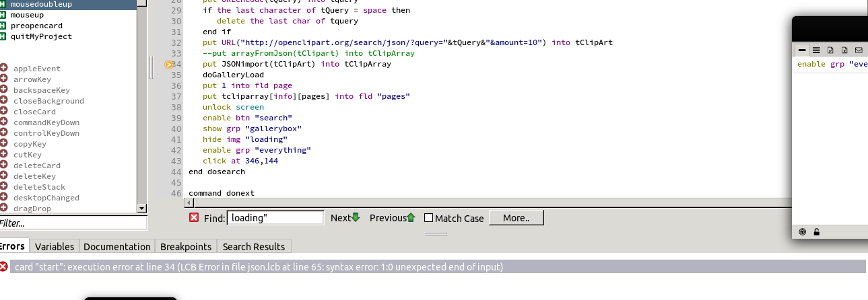
Task: Click the Find text input field
Action: [x=275, y=218]
